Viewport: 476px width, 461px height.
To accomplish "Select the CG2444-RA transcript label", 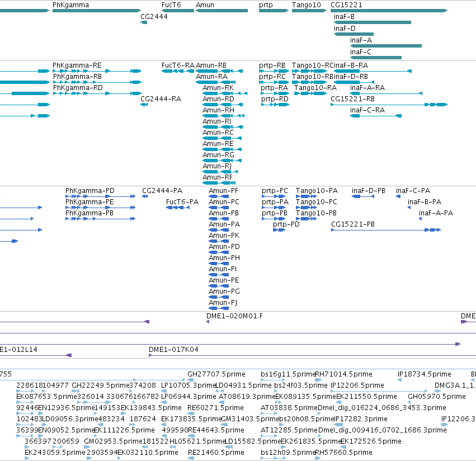I will click(x=161, y=99).
